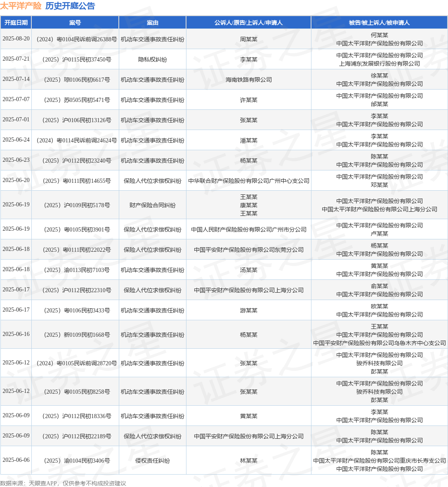Click the 隐私权纠纷 cause cell

click(x=153, y=59)
